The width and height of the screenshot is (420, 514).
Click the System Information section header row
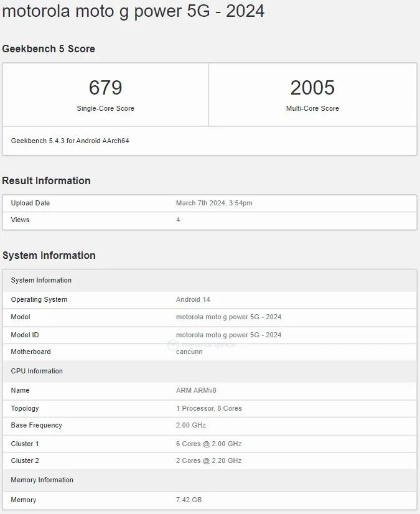(41, 280)
